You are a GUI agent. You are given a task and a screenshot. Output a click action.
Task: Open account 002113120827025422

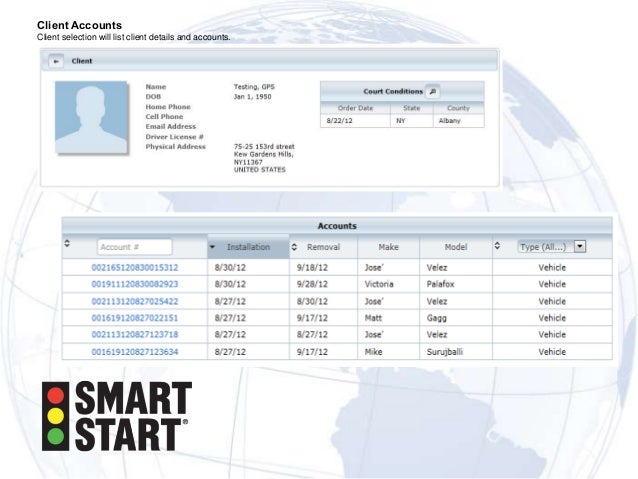[135, 302]
